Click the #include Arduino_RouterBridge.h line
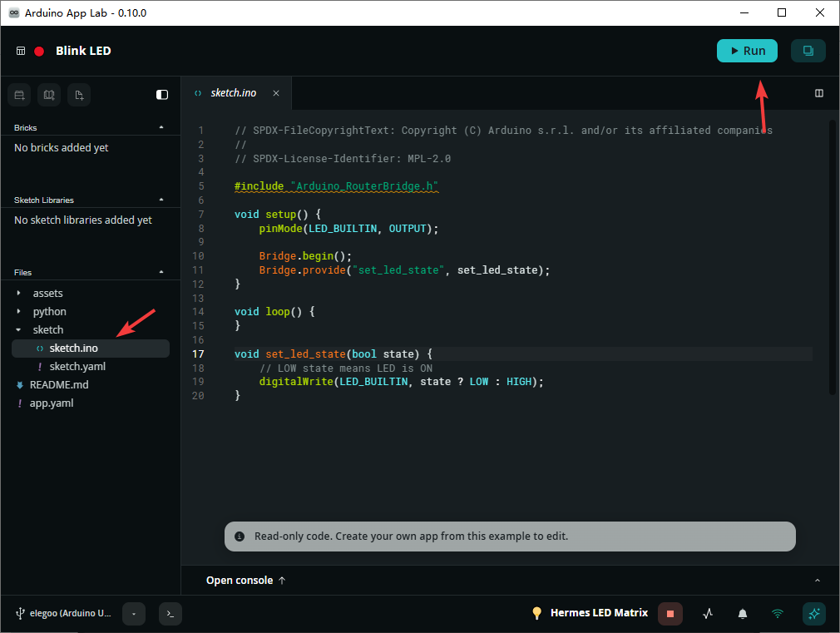This screenshot has width=840, height=633. coord(337,186)
